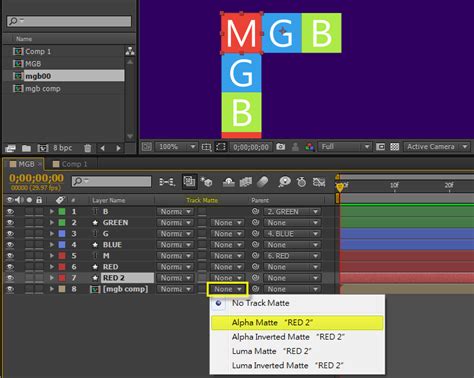Toggle the transparency grid icon
Screen dimensions: 474x378
395,147
